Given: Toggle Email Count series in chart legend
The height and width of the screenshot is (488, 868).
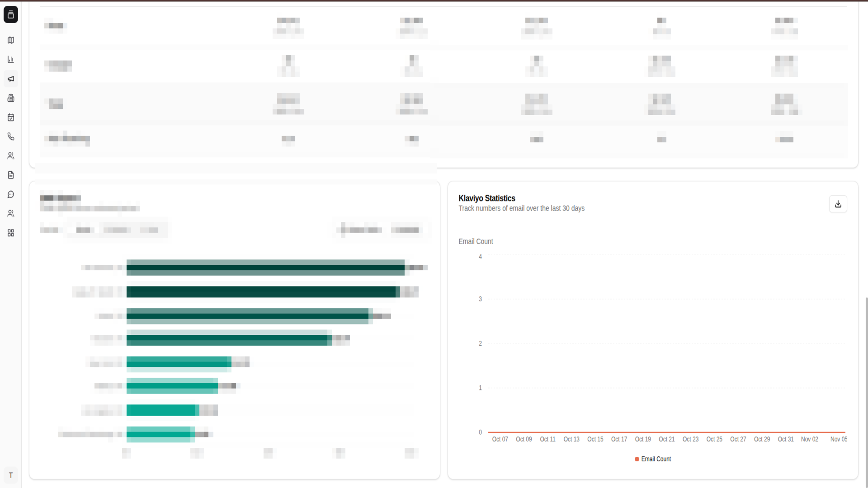Looking at the screenshot, I should tap(656, 459).
